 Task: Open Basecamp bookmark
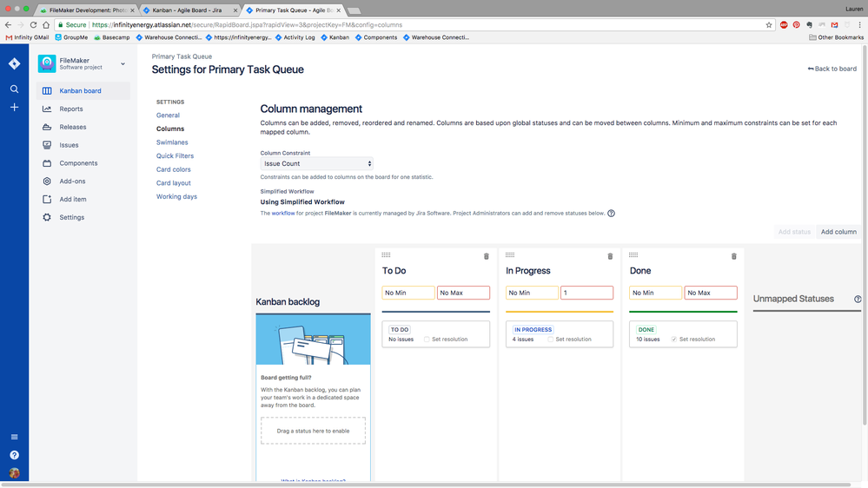(112, 37)
